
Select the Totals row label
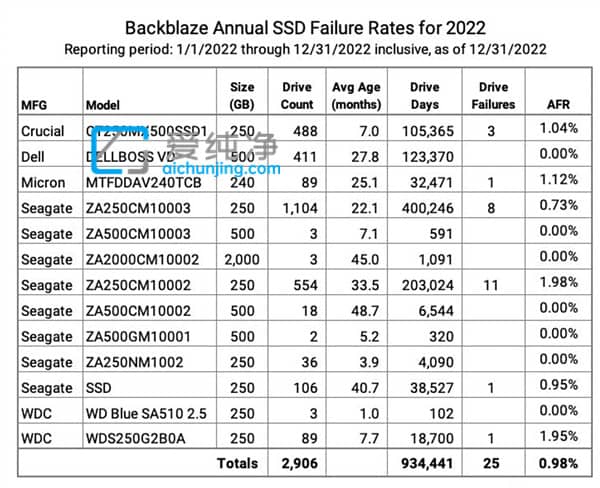(x=237, y=464)
